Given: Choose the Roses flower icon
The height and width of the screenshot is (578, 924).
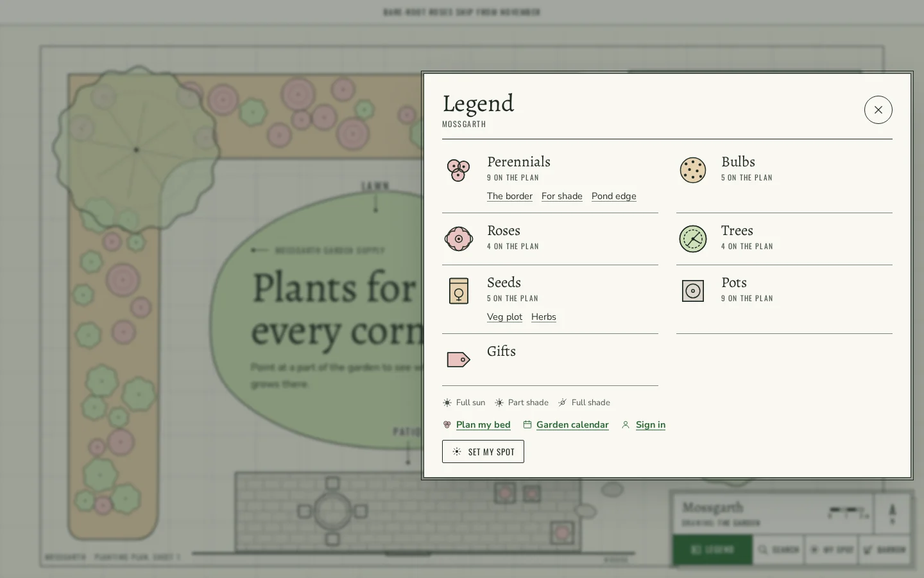Looking at the screenshot, I should 458,239.
